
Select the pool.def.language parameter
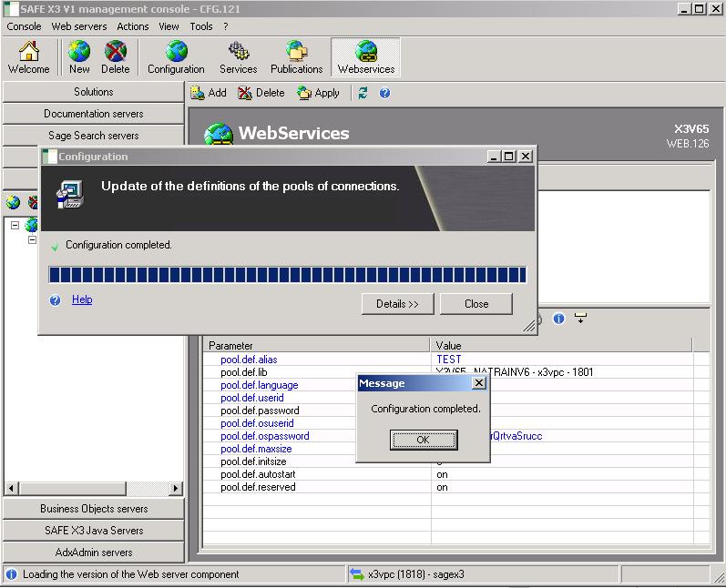[x=260, y=385]
